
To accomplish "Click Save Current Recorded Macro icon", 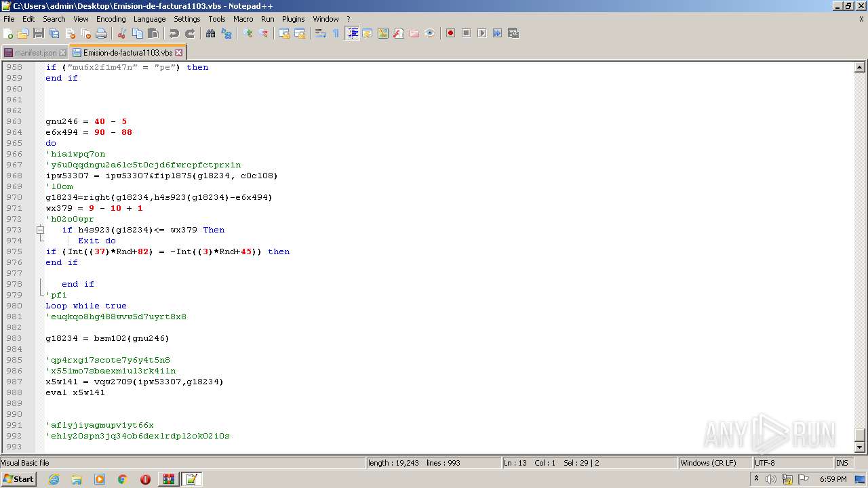I will pyautogui.click(x=513, y=33).
